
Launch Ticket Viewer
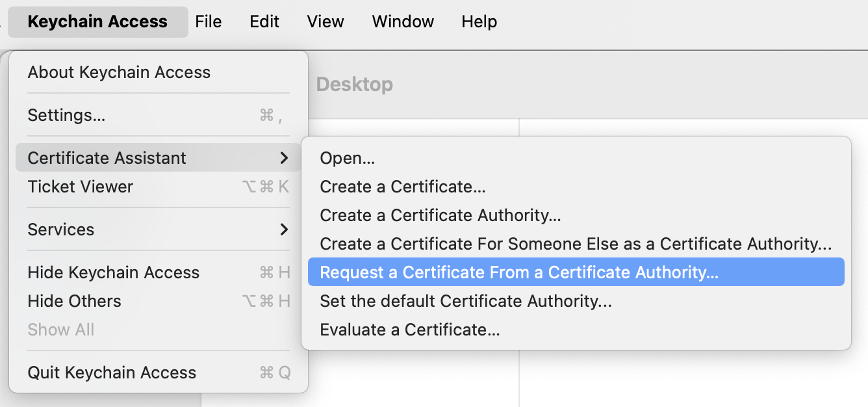point(159,187)
